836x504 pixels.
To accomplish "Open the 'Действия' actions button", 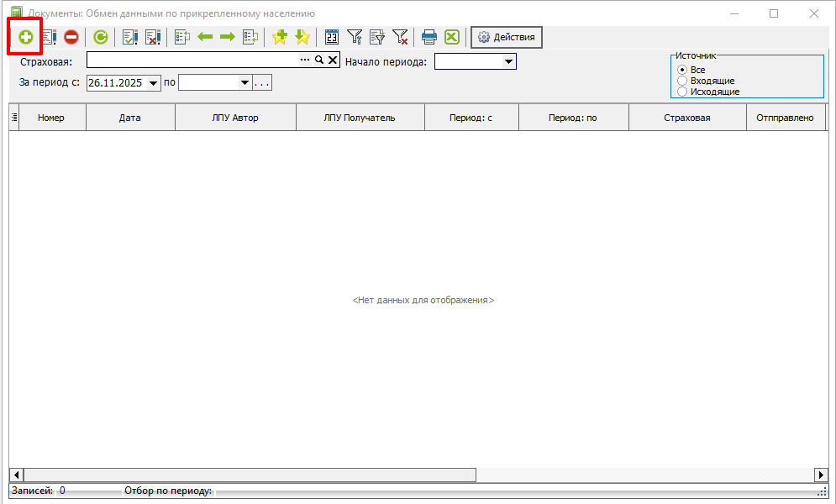I will (x=507, y=37).
